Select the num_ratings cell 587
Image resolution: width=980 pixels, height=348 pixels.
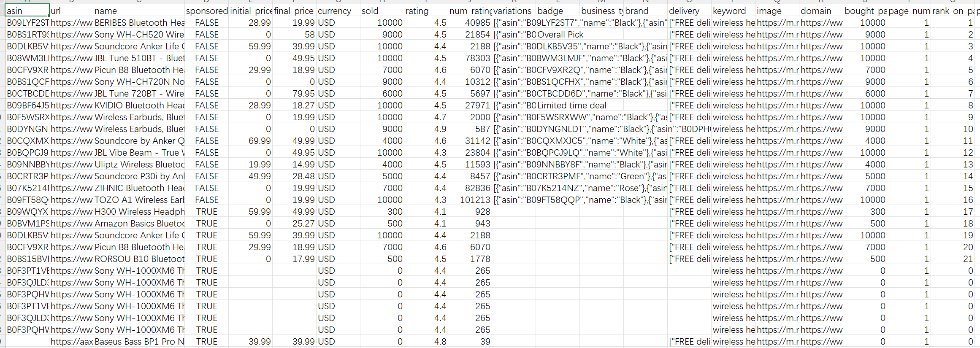click(470, 129)
